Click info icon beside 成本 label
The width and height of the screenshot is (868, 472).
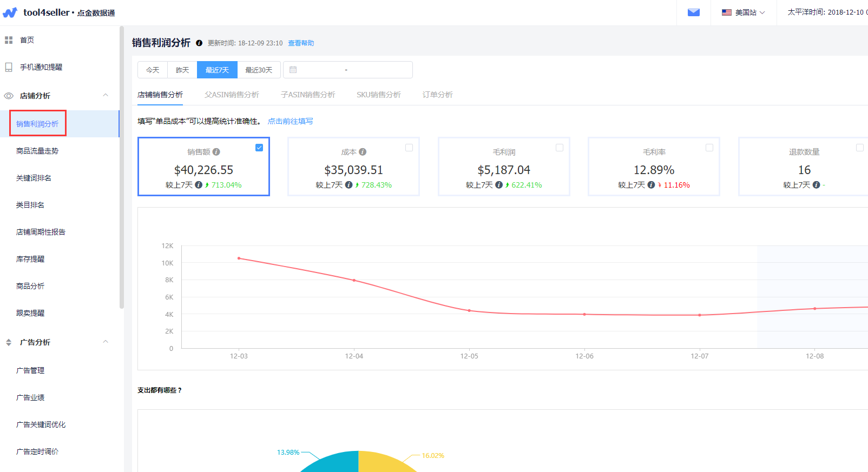tap(363, 152)
